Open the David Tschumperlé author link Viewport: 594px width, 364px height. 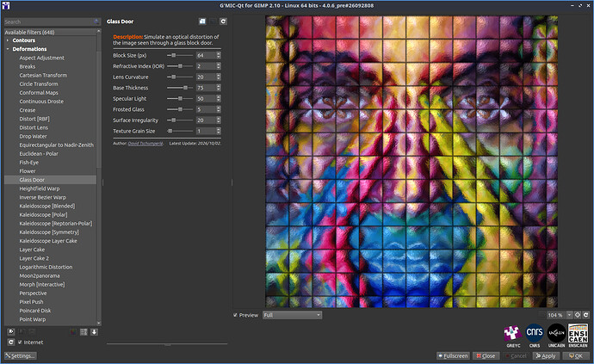pos(145,144)
